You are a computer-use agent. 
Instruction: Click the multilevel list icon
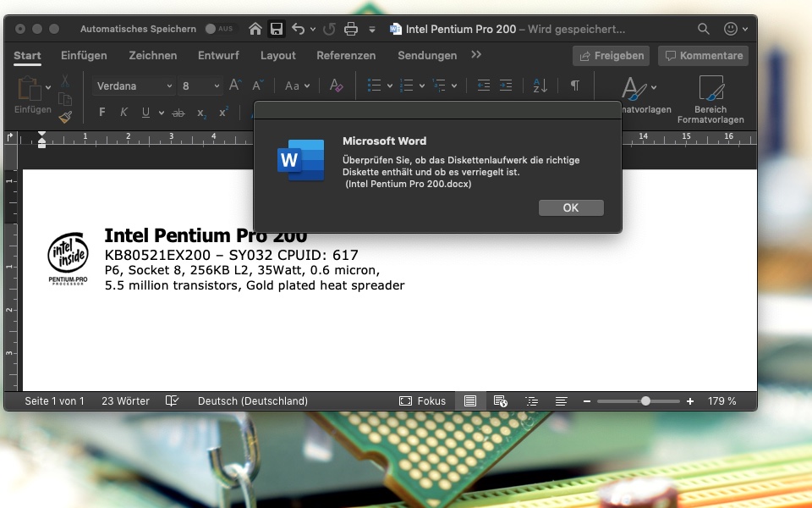(x=438, y=86)
